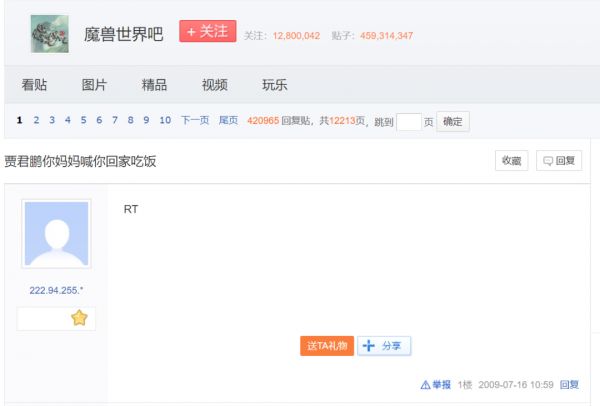Image resolution: width=600 pixels, height=406 pixels.
Task: Select the 视频 tab
Action: pyautogui.click(x=214, y=85)
